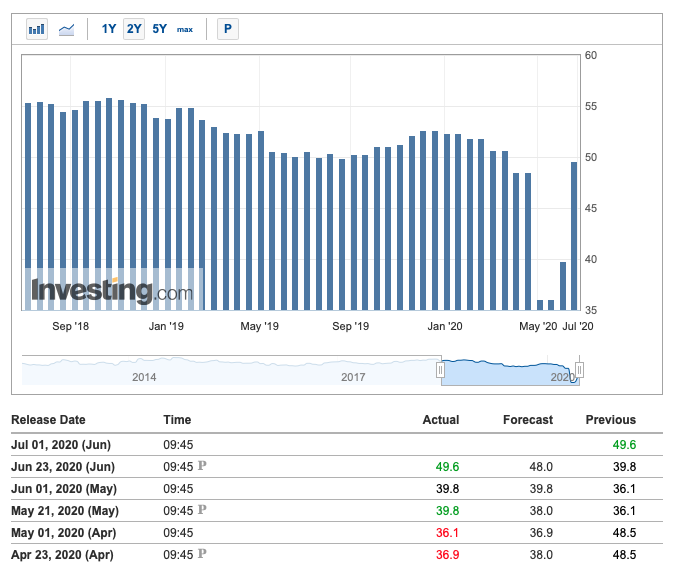
Task: Click the P icon in Apr 23, 2020 row
Action: coord(202,554)
